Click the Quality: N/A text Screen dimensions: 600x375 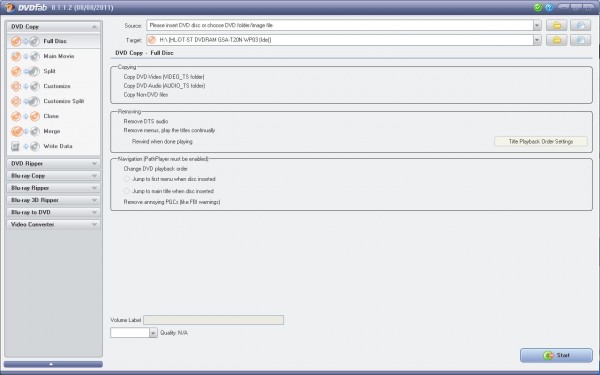pos(174,333)
